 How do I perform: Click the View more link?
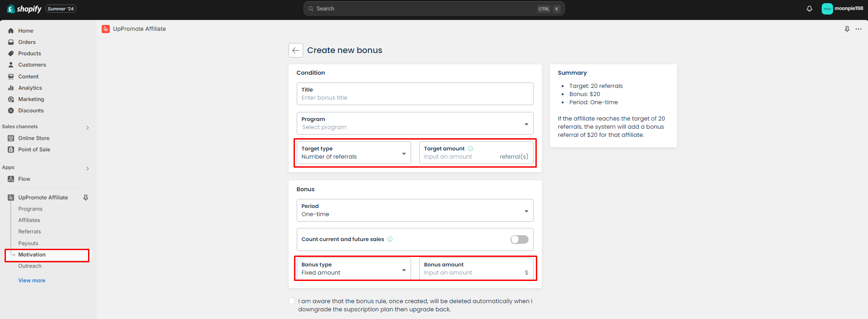(x=32, y=280)
